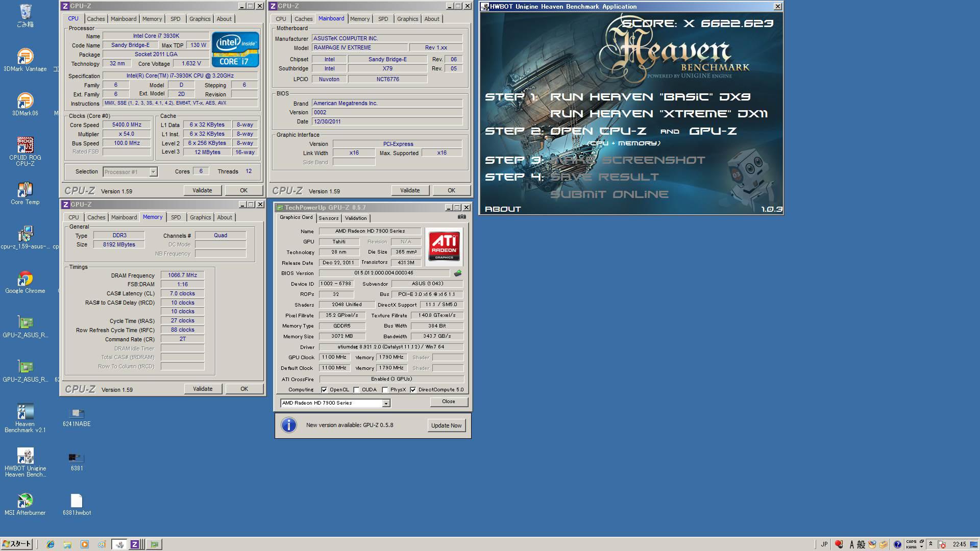The image size is (980, 551).
Task: Open Internet Explorer from the taskbar
Action: click(50, 544)
